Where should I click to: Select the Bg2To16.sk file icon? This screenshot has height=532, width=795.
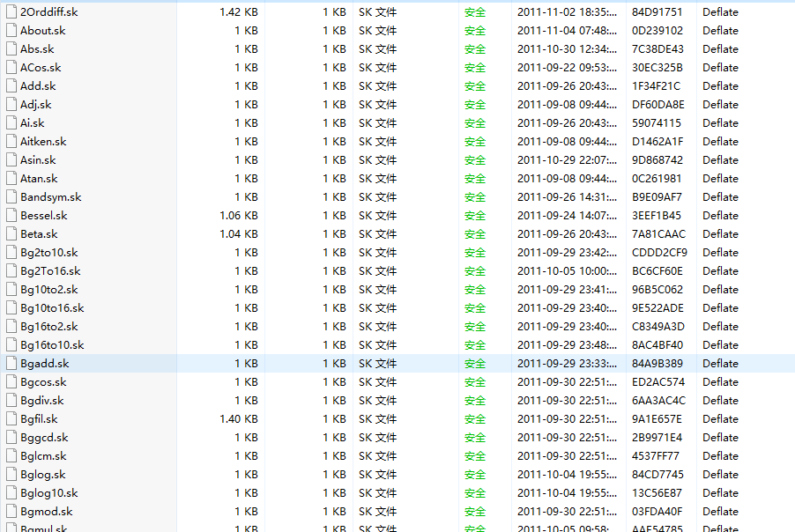point(11,270)
